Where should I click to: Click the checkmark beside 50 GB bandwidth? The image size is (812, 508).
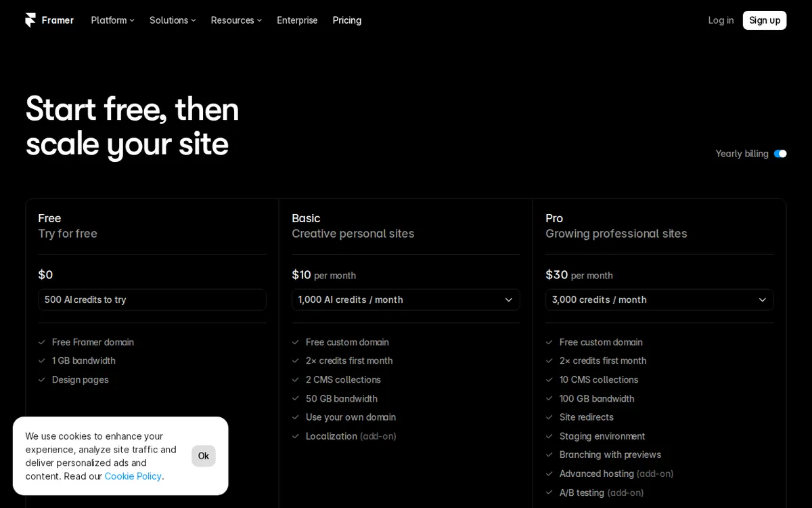click(296, 399)
